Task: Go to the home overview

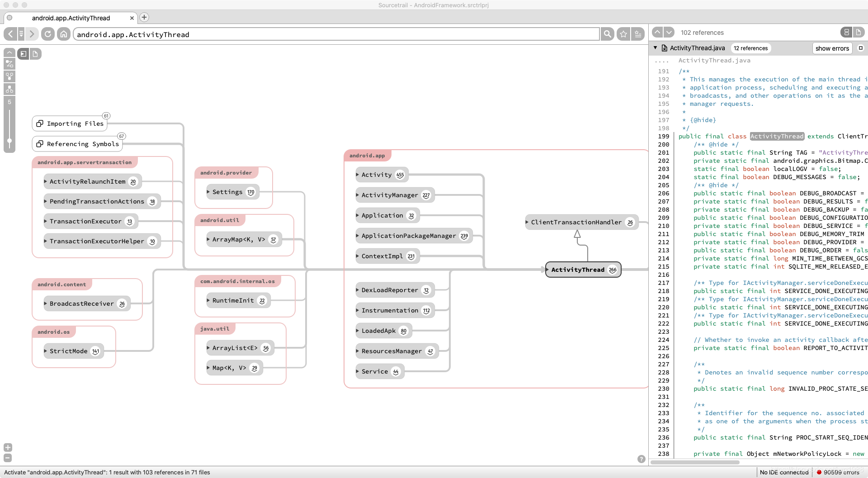Action: pyautogui.click(x=64, y=34)
